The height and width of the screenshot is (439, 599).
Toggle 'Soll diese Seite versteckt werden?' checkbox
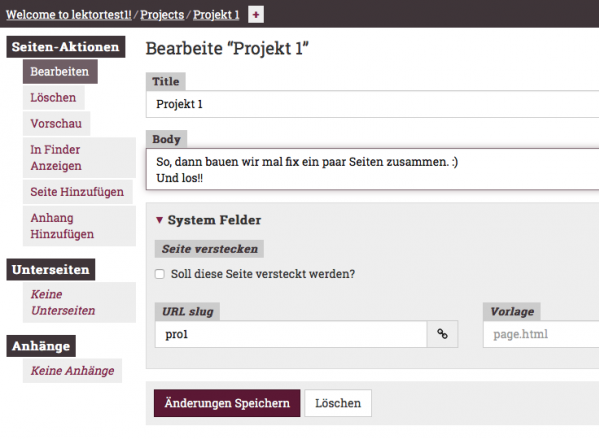pos(160,274)
